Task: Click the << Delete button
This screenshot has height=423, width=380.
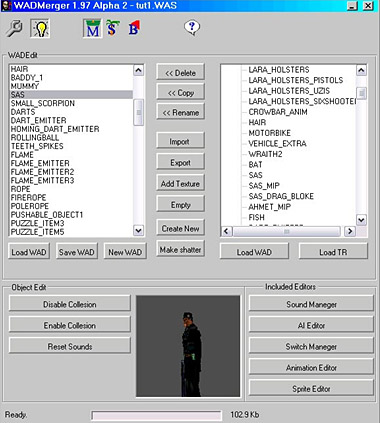Action: pyautogui.click(x=180, y=73)
